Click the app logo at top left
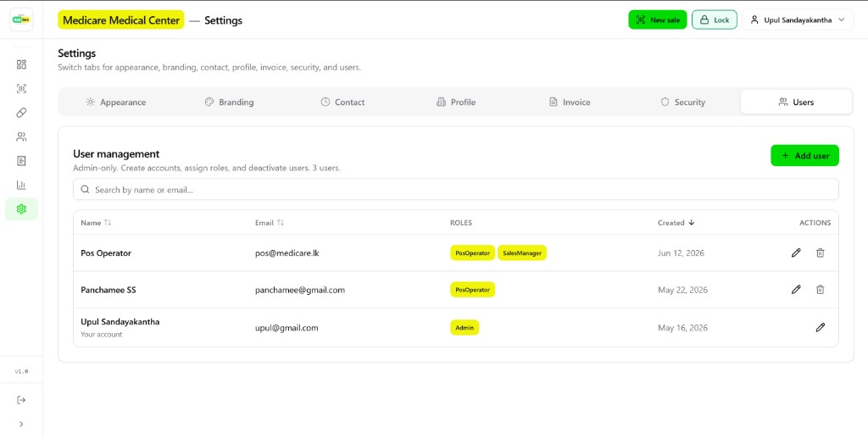 coord(21,19)
